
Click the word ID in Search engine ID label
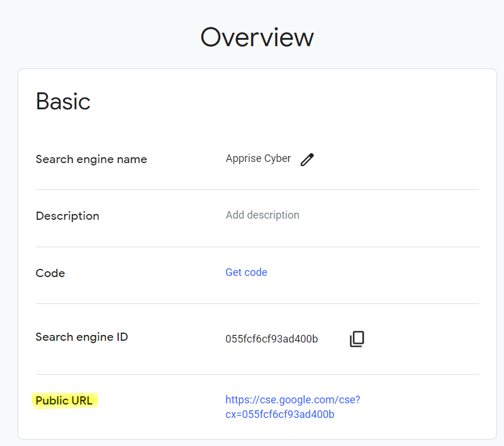tap(121, 337)
